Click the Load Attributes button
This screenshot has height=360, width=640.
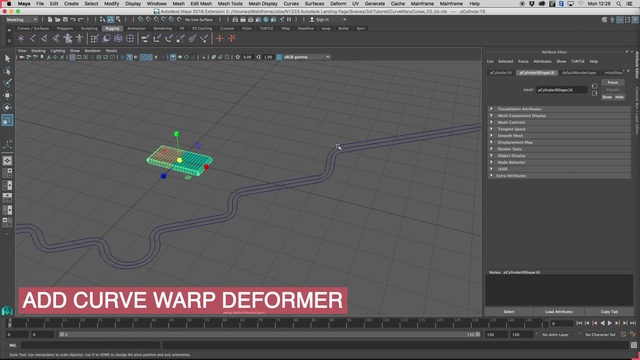[x=559, y=312]
